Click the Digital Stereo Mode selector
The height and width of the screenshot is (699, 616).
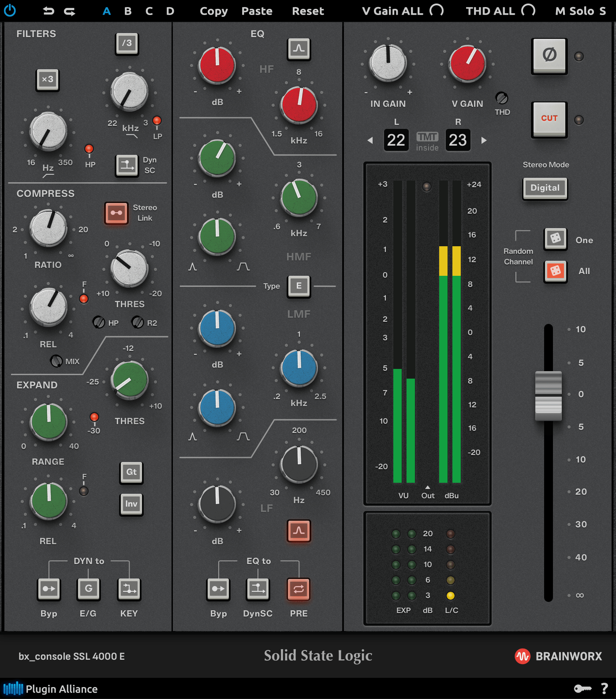545,188
